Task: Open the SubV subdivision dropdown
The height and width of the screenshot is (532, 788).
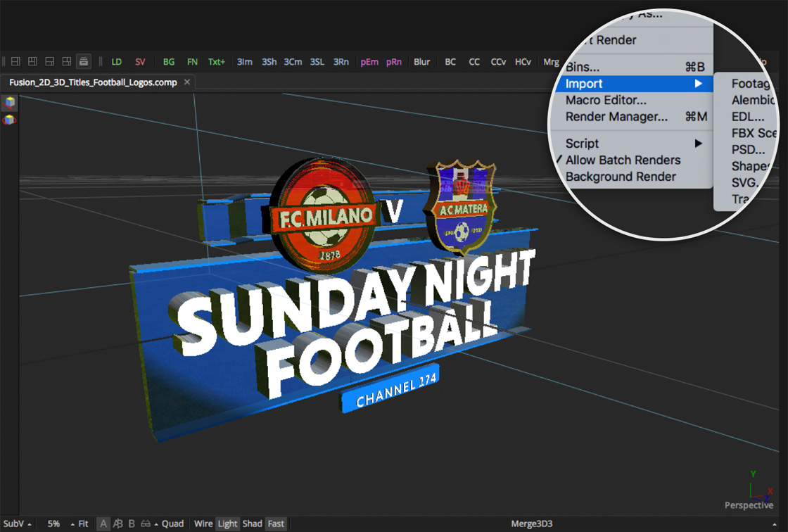Action: 15,524
